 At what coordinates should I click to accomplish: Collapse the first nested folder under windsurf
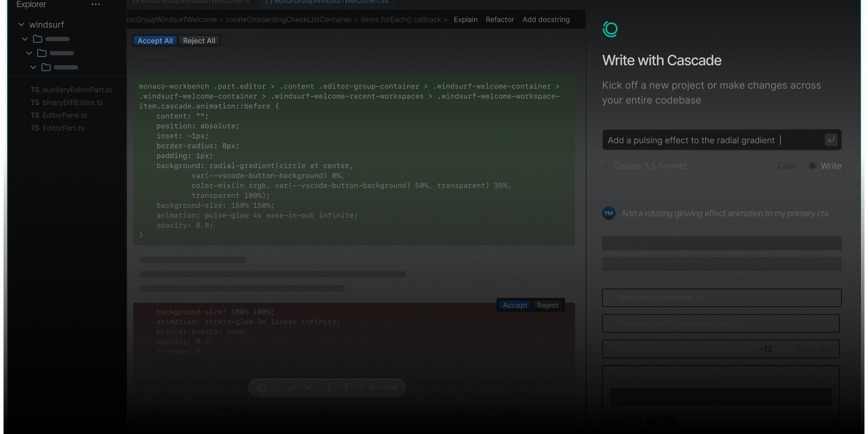tap(25, 39)
